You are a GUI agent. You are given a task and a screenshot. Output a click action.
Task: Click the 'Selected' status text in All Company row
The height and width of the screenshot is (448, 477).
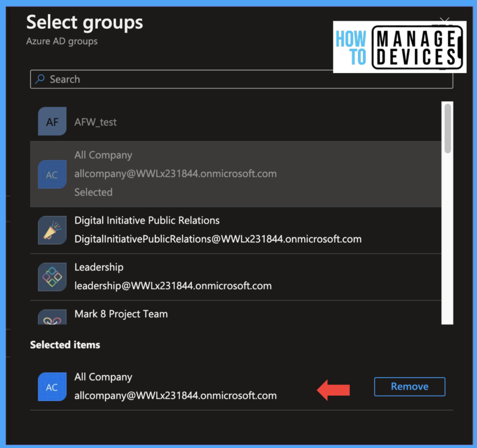pyautogui.click(x=93, y=192)
